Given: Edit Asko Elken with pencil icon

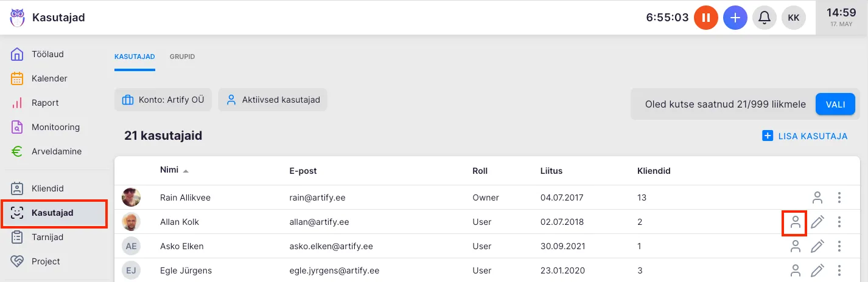Looking at the screenshot, I should coord(817,246).
